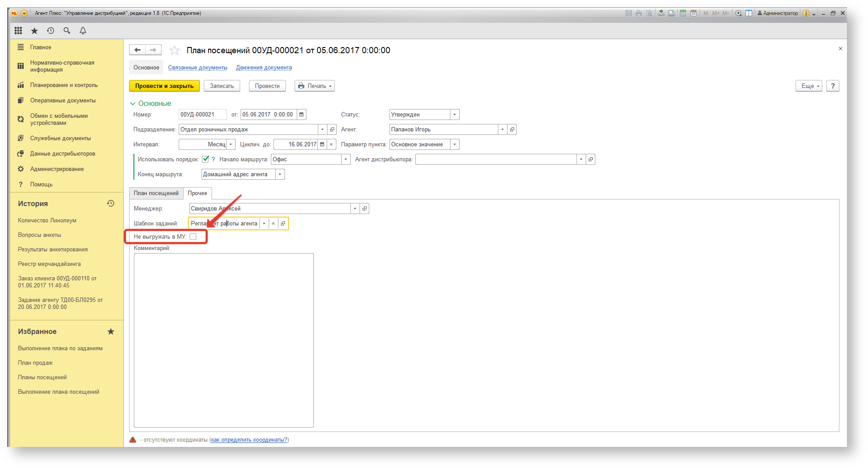Open Печать dropdown button
Viewport: 868px width, 468px height.
314,86
